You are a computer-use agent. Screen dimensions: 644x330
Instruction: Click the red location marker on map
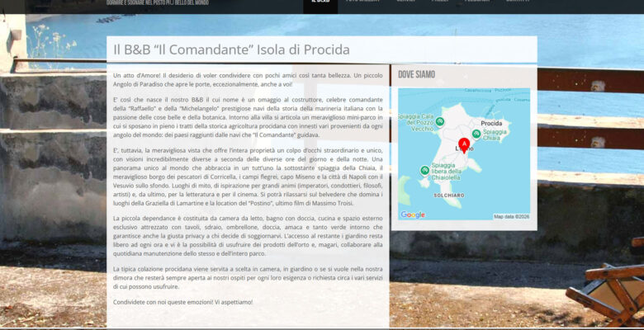tap(463, 145)
